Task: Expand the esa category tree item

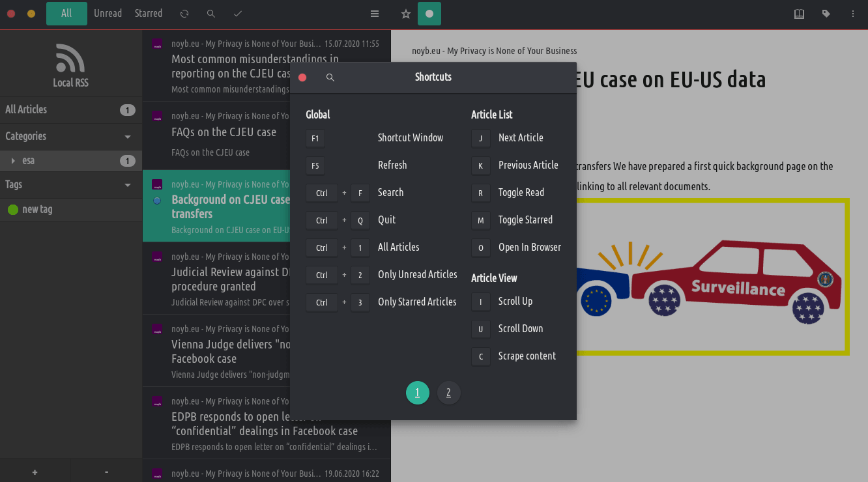Action: pyautogui.click(x=13, y=161)
